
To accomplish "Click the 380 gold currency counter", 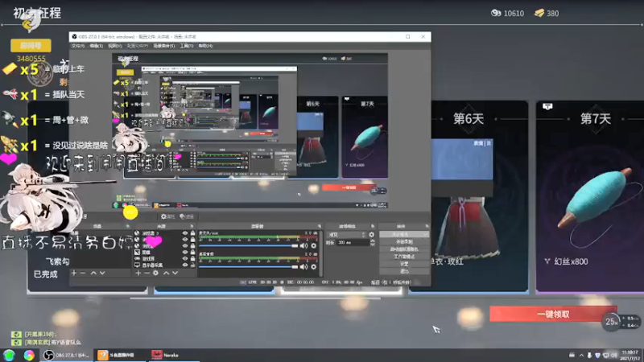I will (547, 14).
